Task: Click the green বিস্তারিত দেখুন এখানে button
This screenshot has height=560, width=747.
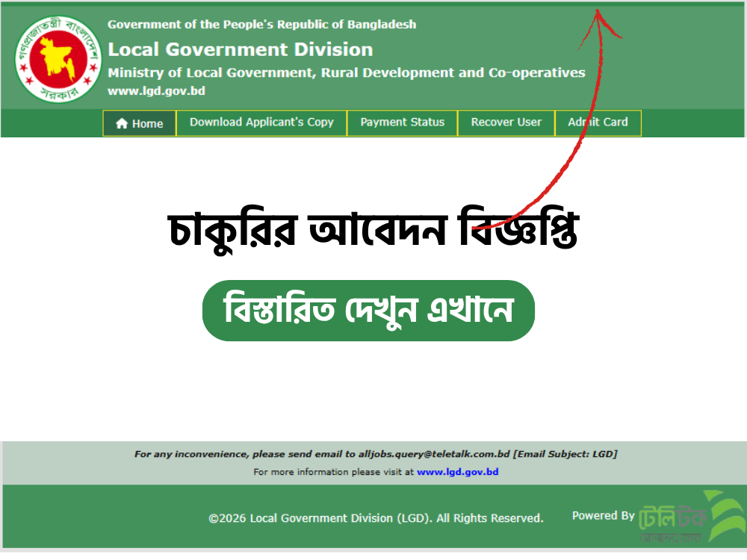Action: point(368,311)
